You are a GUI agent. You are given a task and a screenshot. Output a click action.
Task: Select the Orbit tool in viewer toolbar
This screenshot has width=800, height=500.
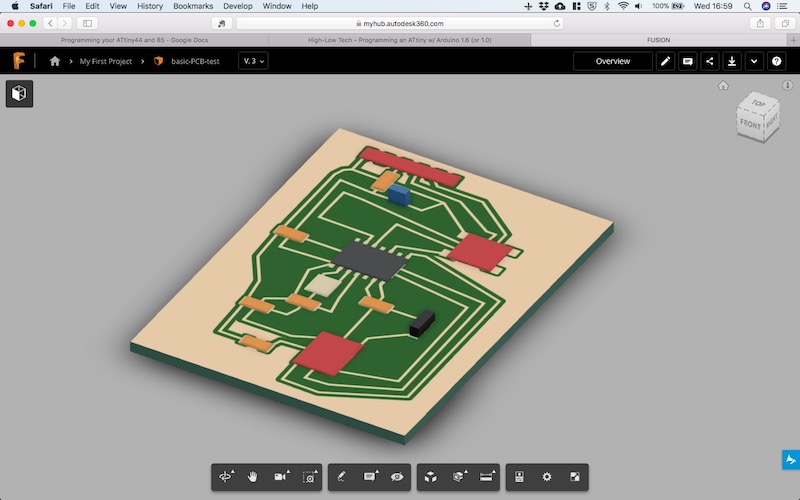pyautogui.click(x=226, y=477)
